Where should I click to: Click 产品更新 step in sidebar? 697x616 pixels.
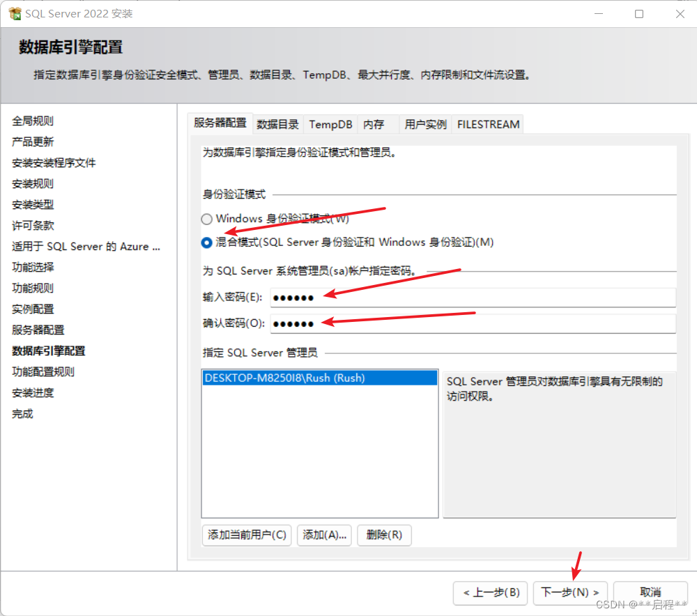[x=33, y=141]
